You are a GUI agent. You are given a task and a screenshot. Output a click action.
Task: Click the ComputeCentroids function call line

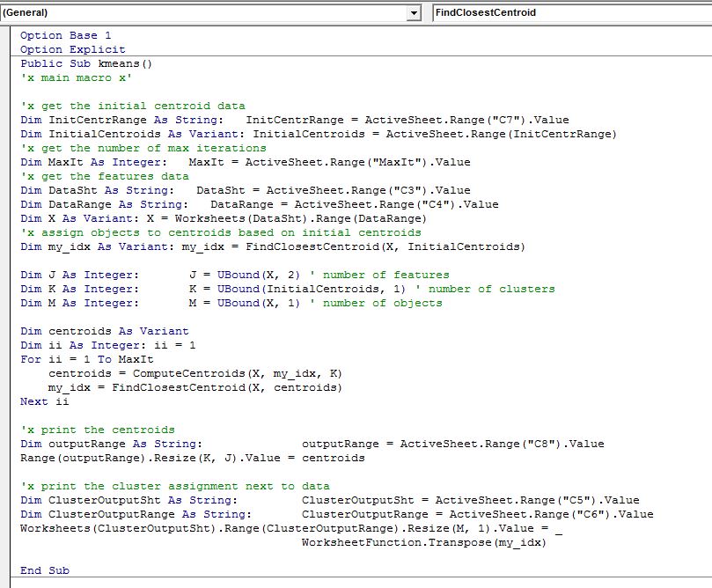(194, 373)
